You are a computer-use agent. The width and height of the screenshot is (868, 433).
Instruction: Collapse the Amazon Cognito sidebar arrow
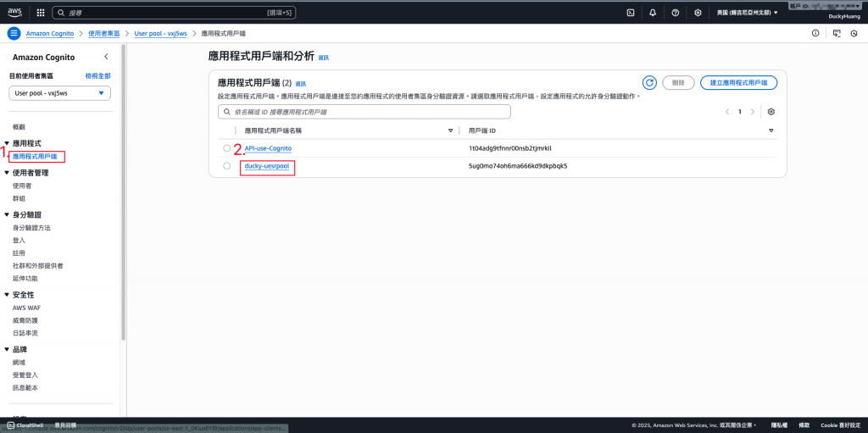(106, 57)
